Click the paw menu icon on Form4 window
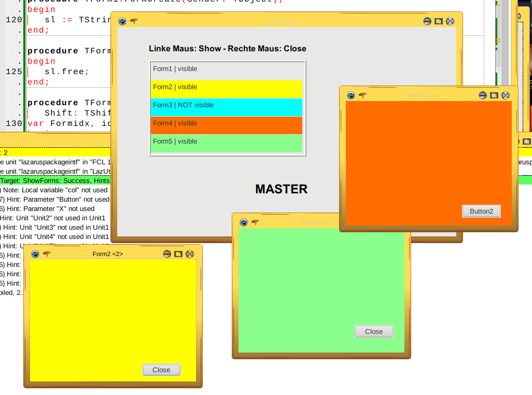 pyautogui.click(x=351, y=95)
